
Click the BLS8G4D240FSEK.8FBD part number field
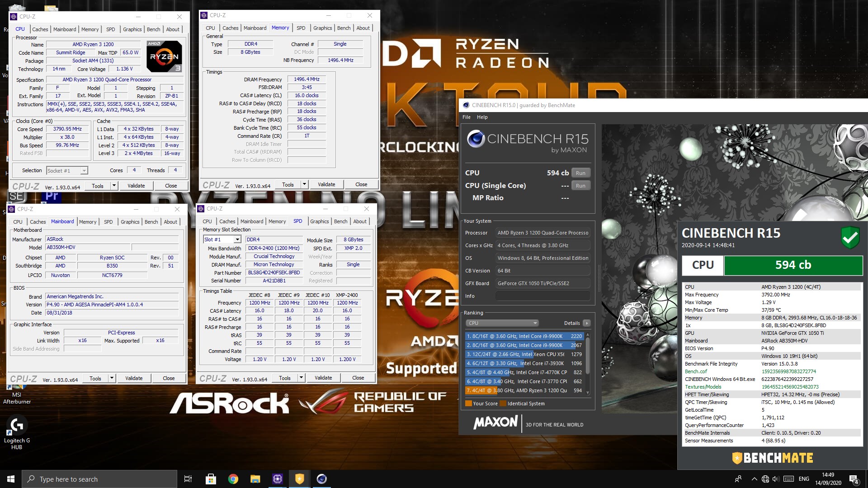(x=274, y=272)
